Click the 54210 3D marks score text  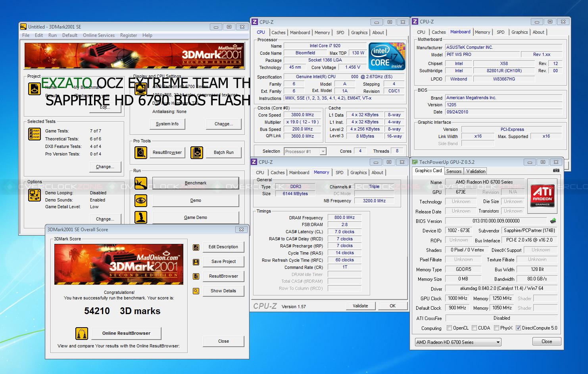122,311
